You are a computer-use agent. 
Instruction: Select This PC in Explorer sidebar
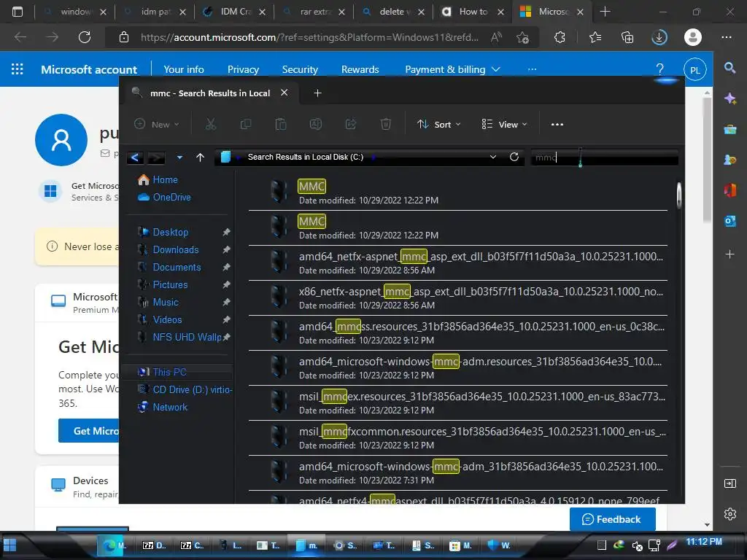click(177, 372)
